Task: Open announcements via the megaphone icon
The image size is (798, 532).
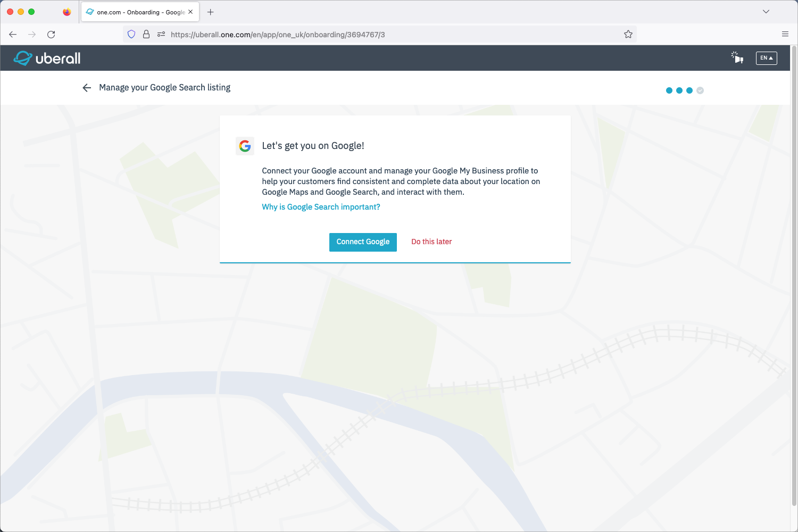Action: point(737,58)
